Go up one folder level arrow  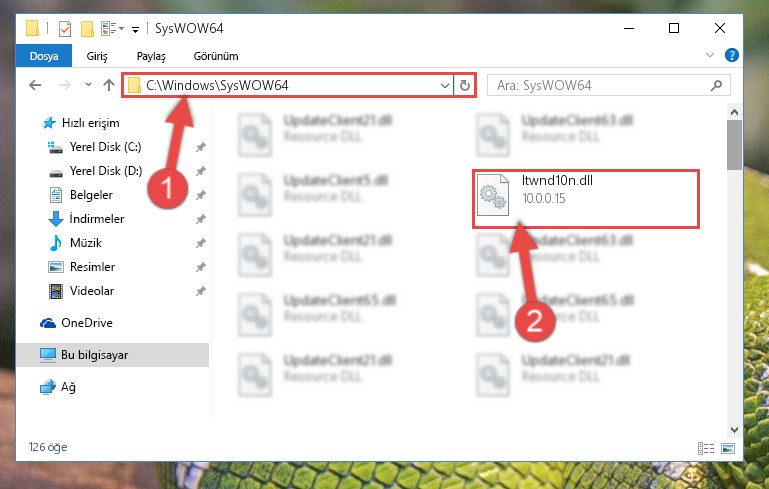[109, 85]
